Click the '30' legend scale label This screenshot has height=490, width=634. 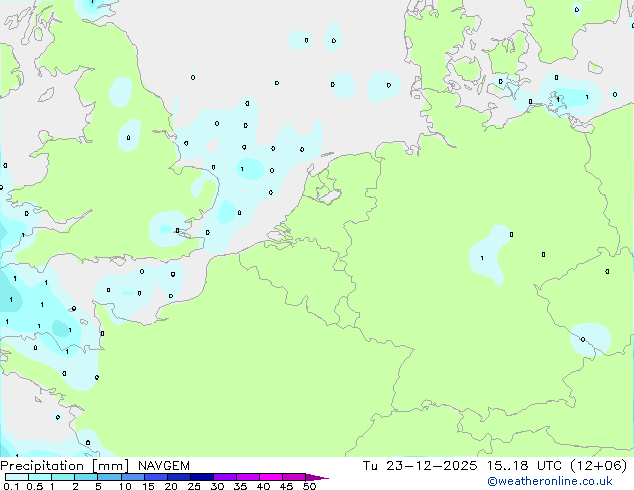tap(217, 486)
